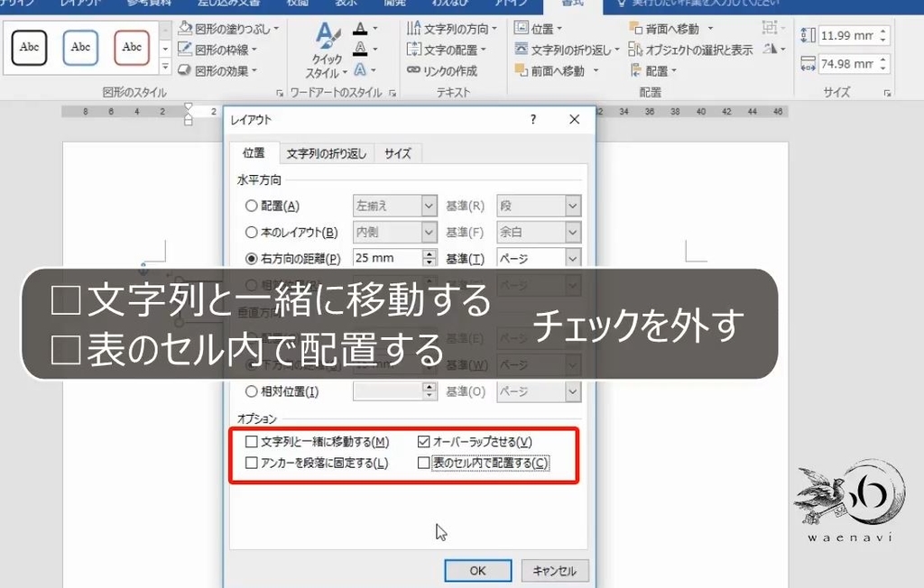Switch to the サイズ tab
Viewport: 924px width, 588px height.
tap(398, 154)
